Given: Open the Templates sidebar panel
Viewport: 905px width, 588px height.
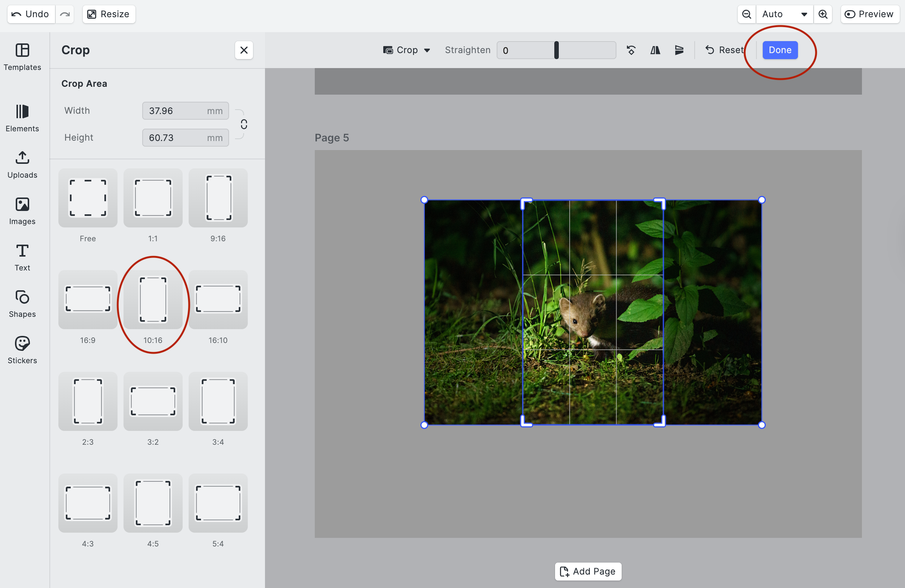Looking at the screenshot, I should point(22,56).
